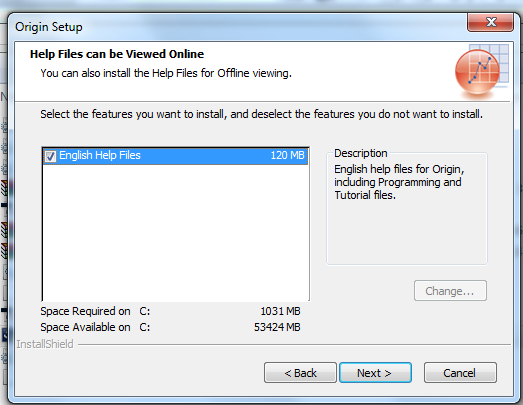Proceed with the Next > button
The width and height of the screenshot is (523, 405).
(375, 373)
